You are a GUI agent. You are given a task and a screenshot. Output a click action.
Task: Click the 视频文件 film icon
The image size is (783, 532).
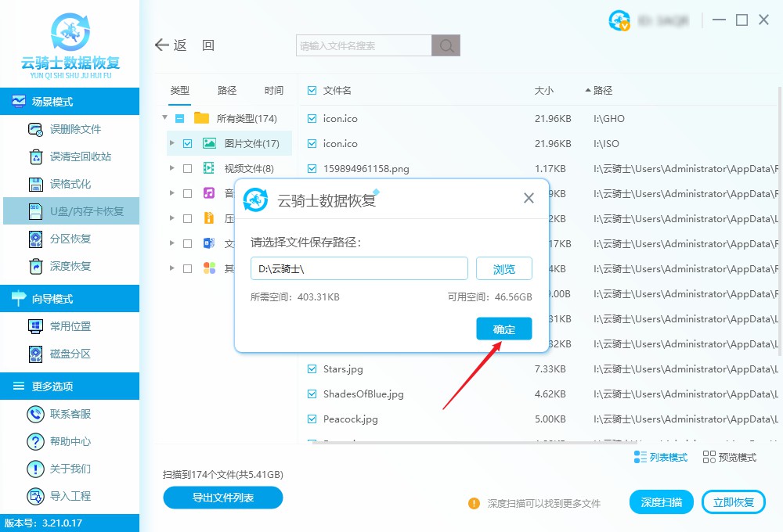(x=209, y=168)
